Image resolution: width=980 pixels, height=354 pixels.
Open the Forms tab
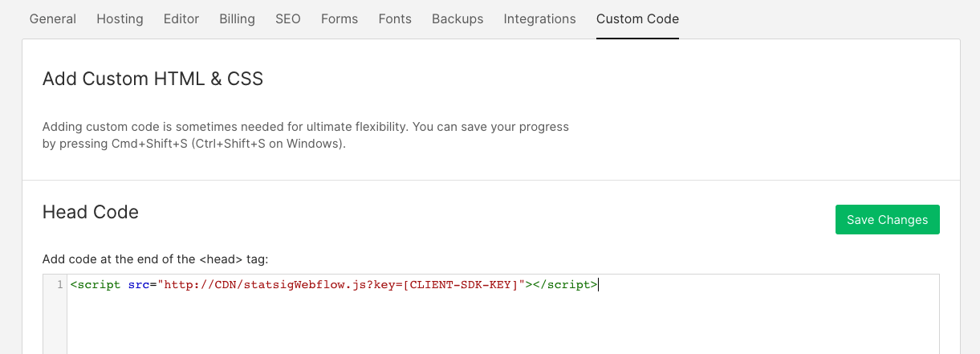340,18
